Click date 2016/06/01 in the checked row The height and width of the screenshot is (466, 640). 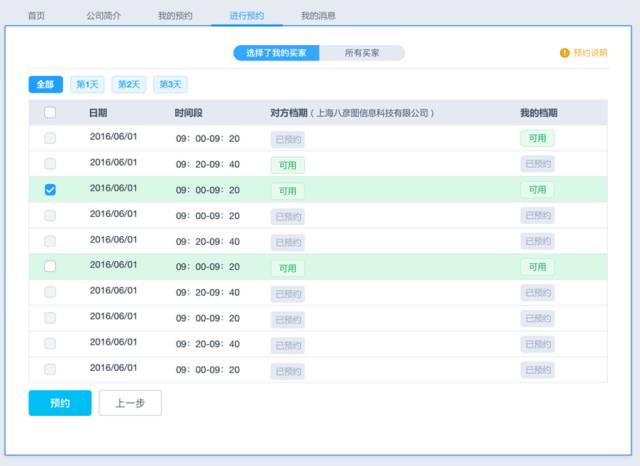pyautogui.click(x=113, y=188)
